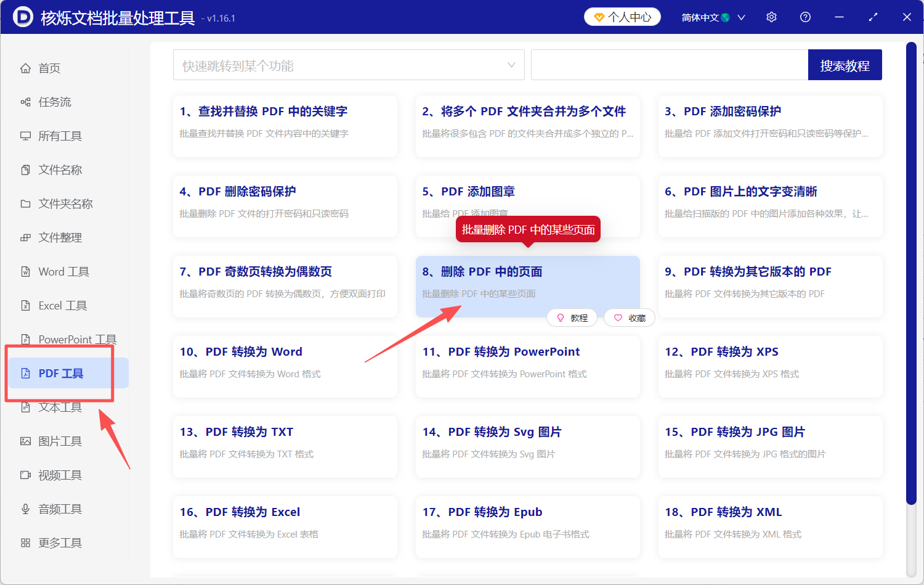Go to 首页 in the sidebar
924x585 pixels.
point(49,68)
